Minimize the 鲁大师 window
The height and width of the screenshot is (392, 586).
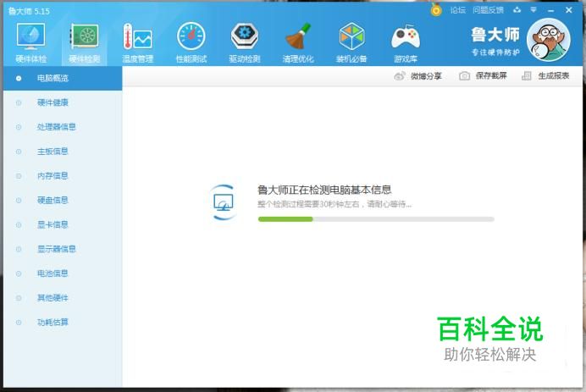click(x=551, y=10)
